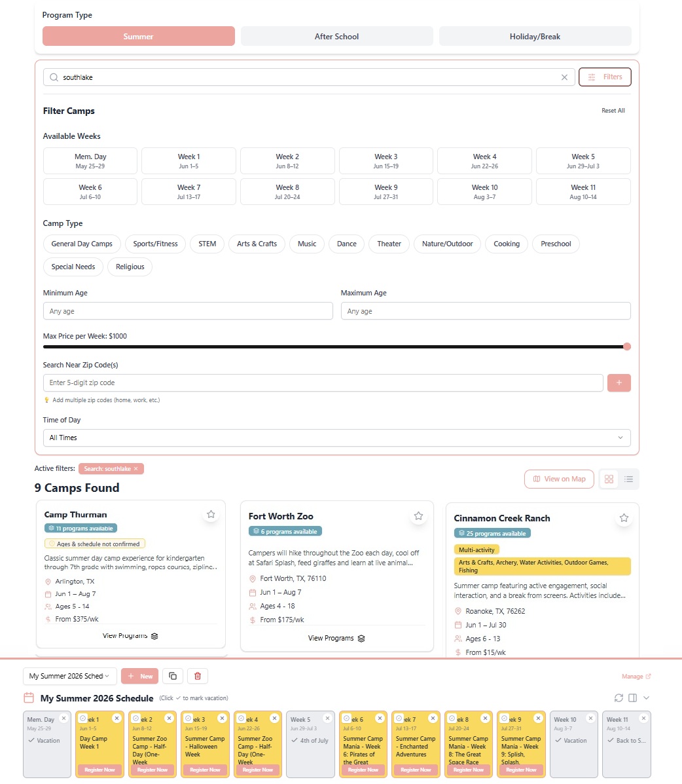Click the Minimum Age input field
Viewport: 682px width, 784px height.
point(188,311)
